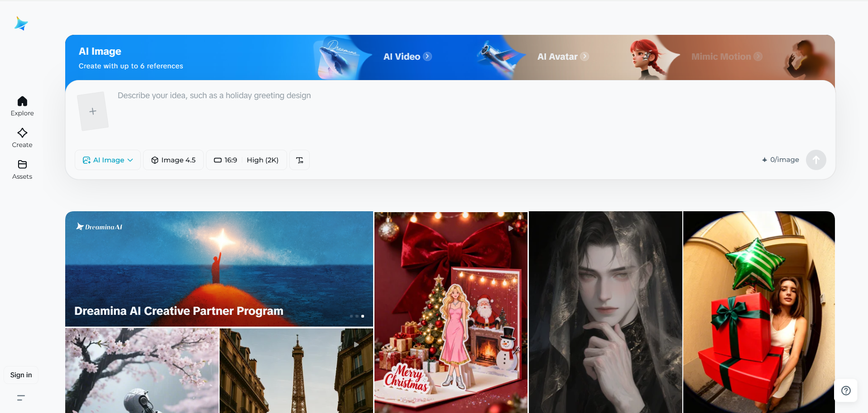Viewport: 868px width, 413px height.
Task: Add a reference image with the plus tile
Action: click(93, 111)
